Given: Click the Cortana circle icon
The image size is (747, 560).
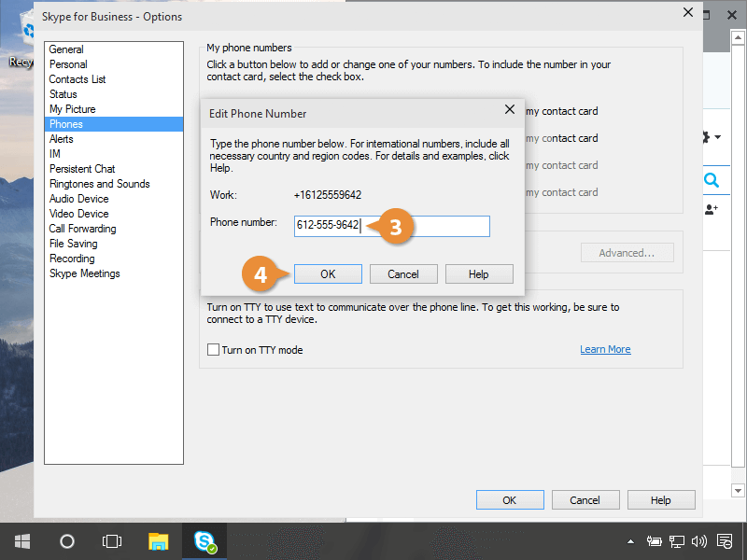Looking at the screenshot, I should click(x=67, y=541).
